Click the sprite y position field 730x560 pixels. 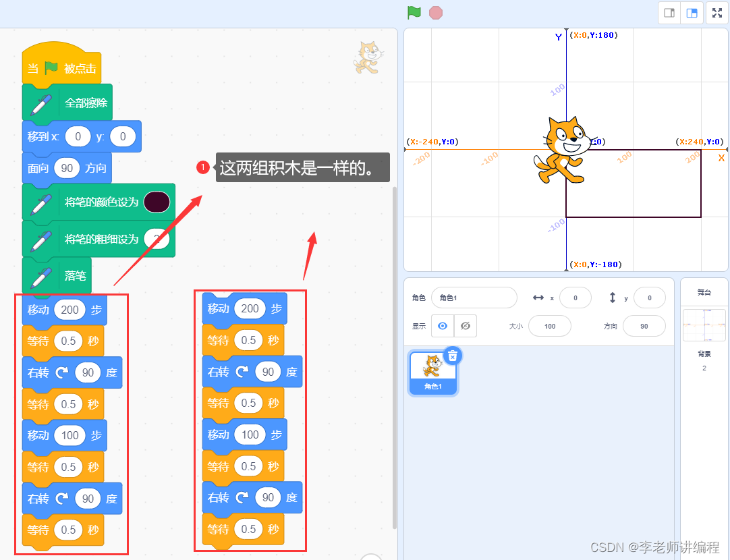(x=650, y=298)
